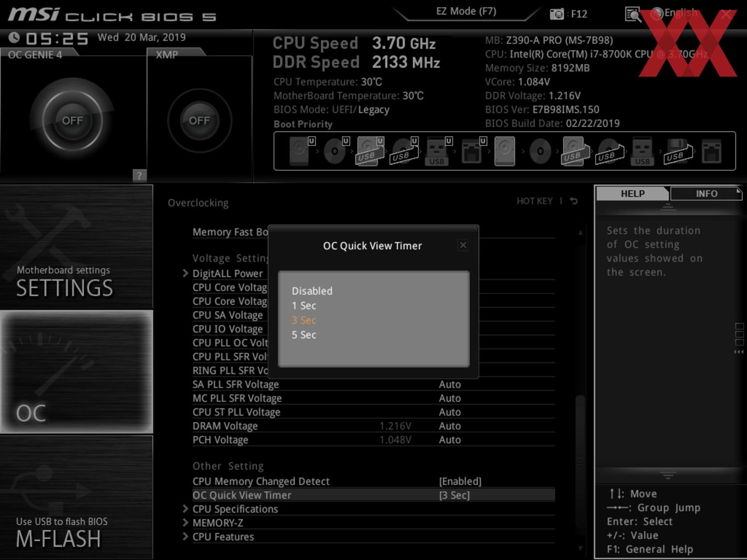This screenshot has width=747, height=560.
Task: Select the Memory Fast Boot row
Action: pyautogui.click(x=230, y=232)
